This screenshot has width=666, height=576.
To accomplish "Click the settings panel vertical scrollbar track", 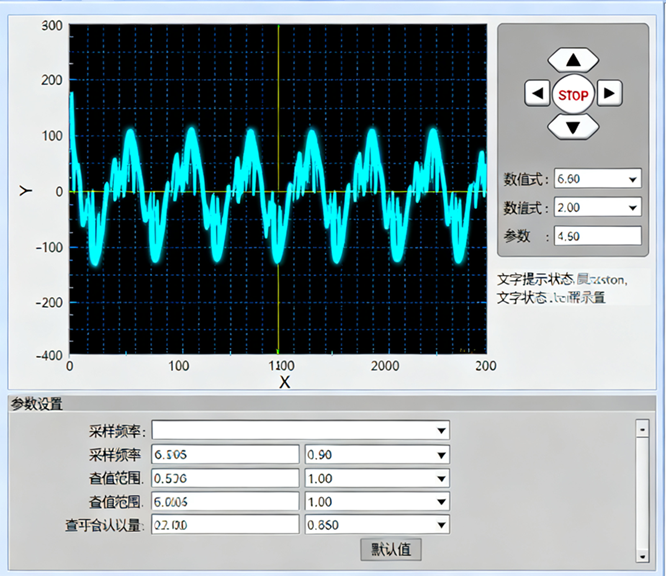I will (642, 493).
